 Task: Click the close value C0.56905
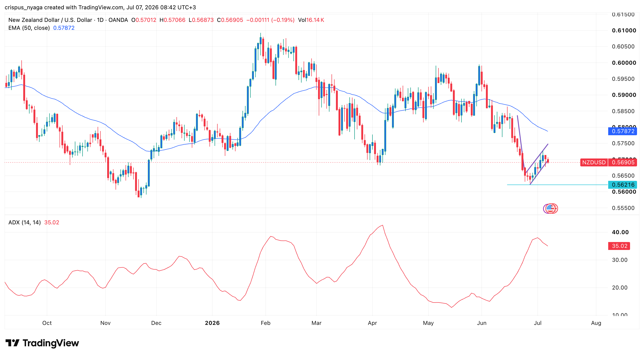230,20
